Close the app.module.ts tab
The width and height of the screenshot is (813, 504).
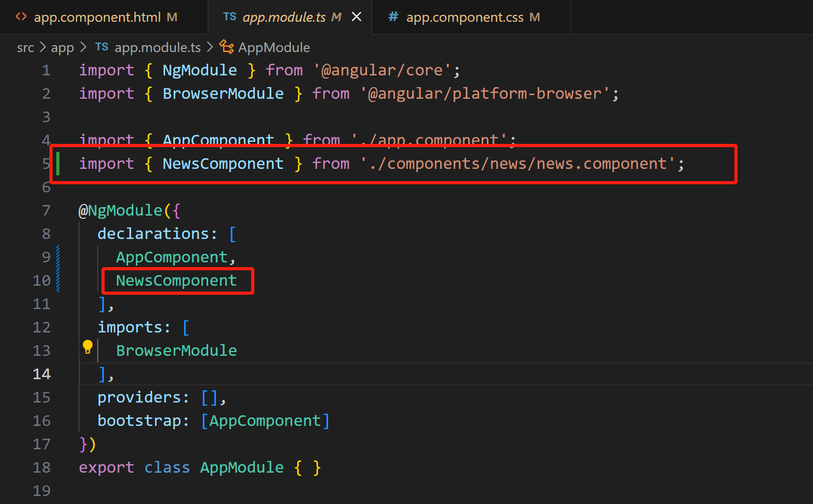pyautogui.click(x=357, y=17)
